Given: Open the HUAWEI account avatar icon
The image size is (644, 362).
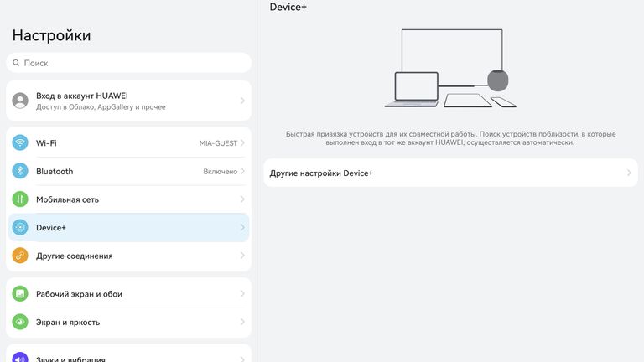Looking at the screenshot, I should [x=20, y=101].
